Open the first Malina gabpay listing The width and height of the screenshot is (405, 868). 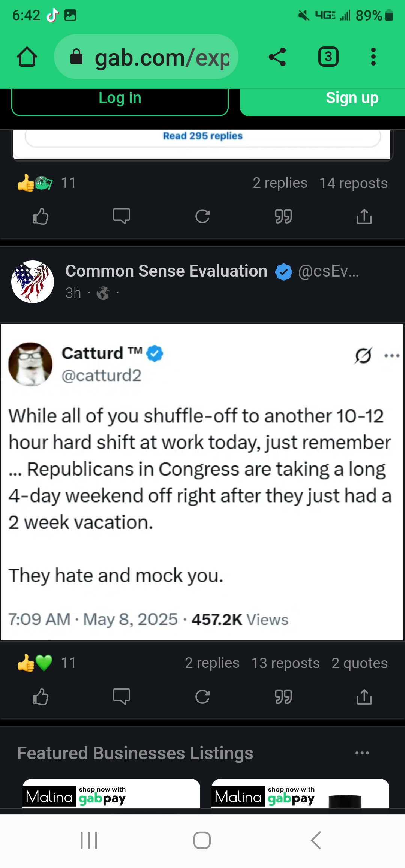(x=111, y=794)
